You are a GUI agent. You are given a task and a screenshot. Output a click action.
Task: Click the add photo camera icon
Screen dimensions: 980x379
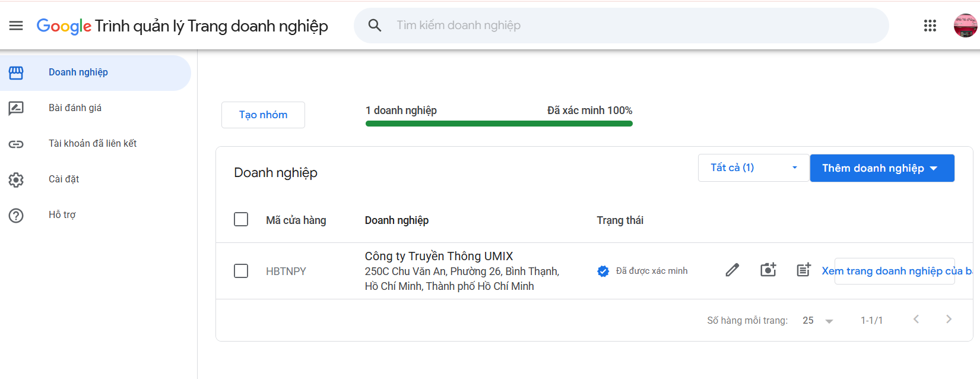point(768,270)
